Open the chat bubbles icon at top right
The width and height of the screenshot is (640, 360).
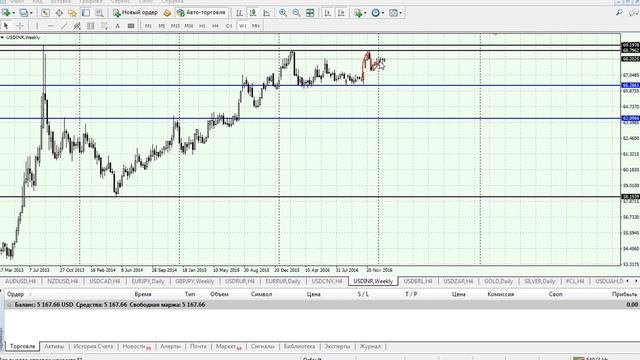pyautogui.click(x=634, y=13)
